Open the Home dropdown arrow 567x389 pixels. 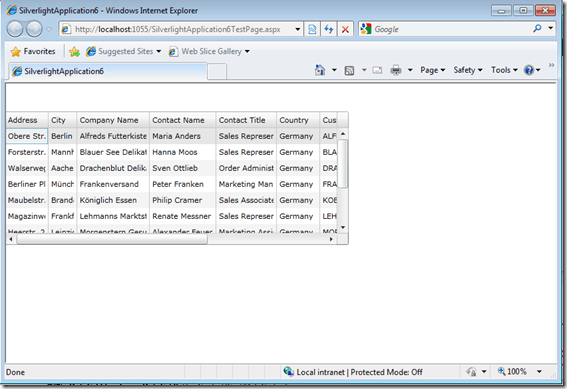pos(334,70)
